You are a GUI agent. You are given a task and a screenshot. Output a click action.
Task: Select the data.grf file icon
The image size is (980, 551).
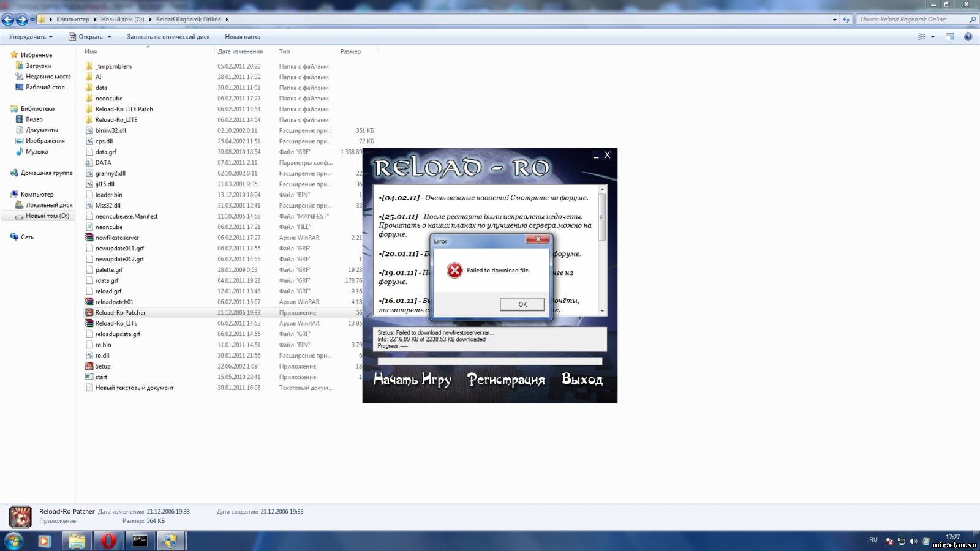point(89,152)
